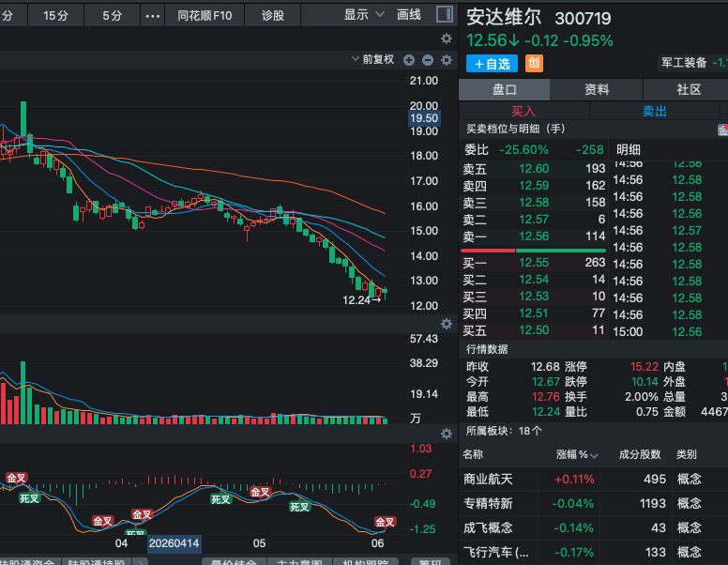The width and height of the screenshot is (728, 565).
Task: Click the 涨停 15.22 limit-up price
Action: (644, 367)
